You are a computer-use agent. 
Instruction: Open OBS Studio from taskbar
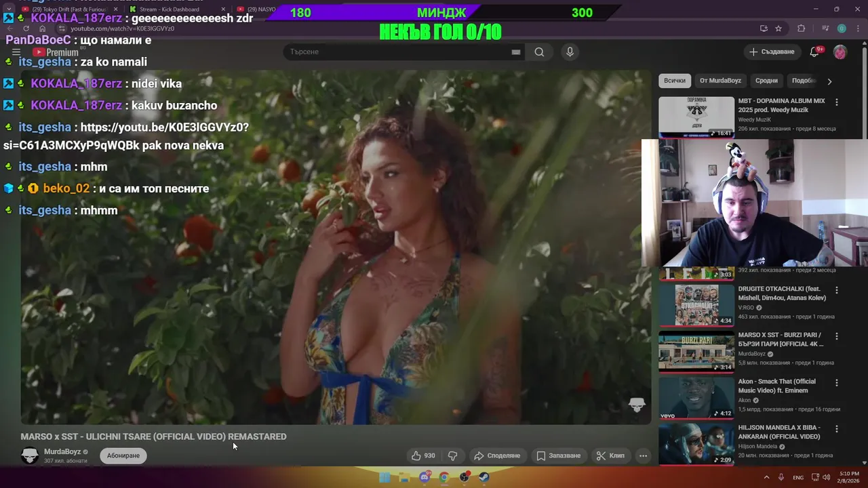point(465,477)
